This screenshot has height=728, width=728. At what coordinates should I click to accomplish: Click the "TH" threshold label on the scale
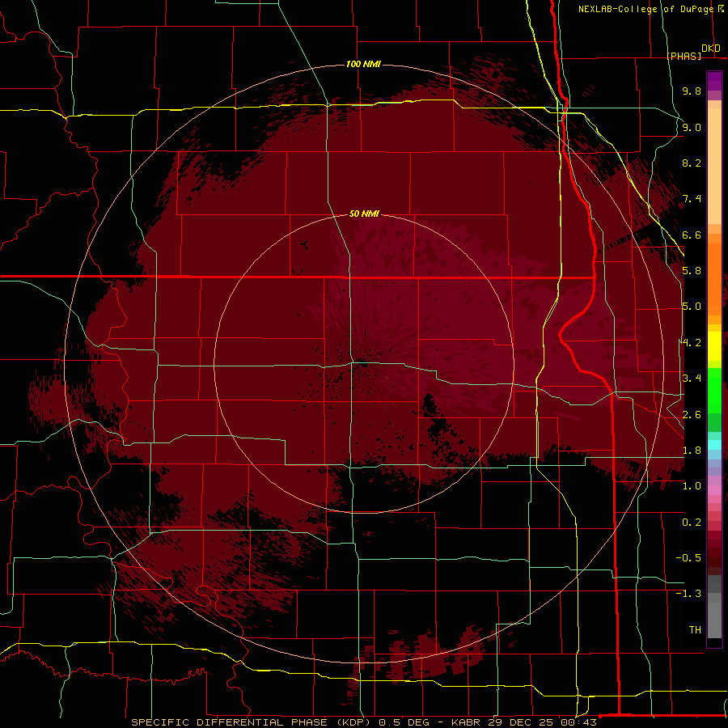(695, 630)
